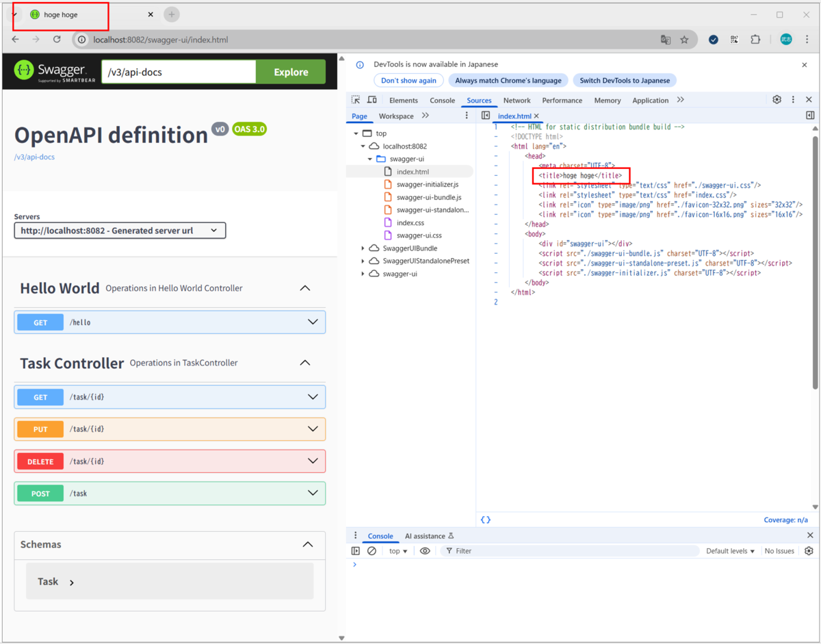The width and height of the screenshot is (821, 644).
Task: Activate DevTools inspect element picker icon
Action: [356, 100]
